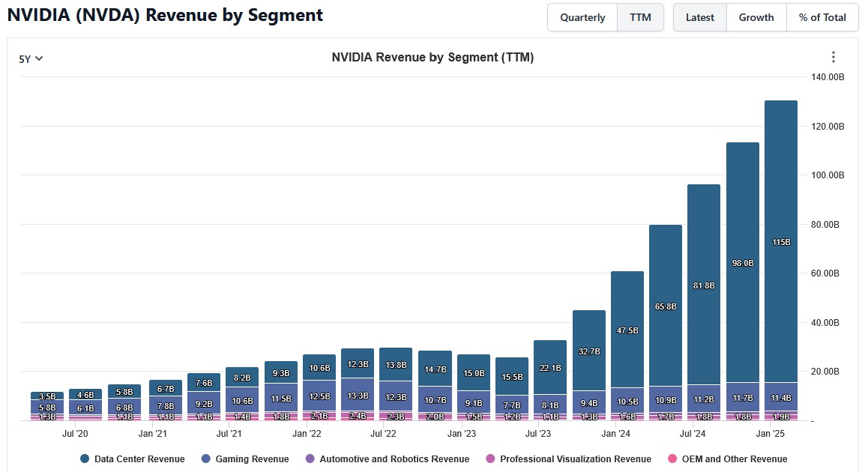
Task: Click the 9.4B Gaming bar segment
Action: pos(589,403)
